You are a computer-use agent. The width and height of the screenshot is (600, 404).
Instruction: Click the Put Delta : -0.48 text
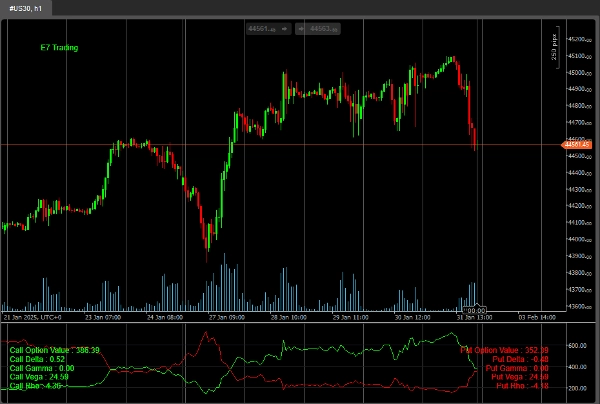(521, 359)
